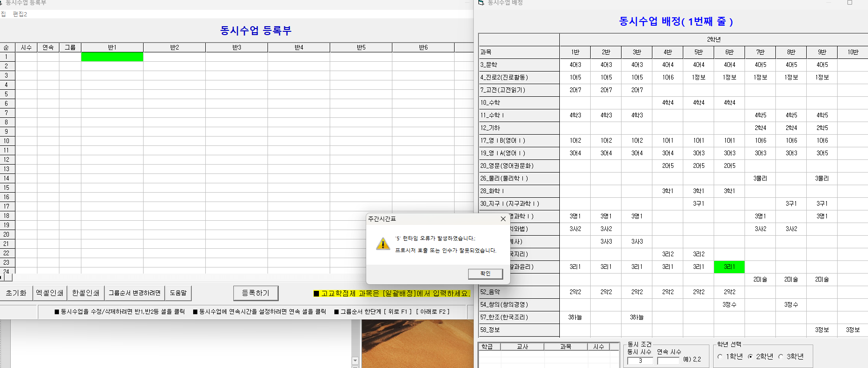
Task: Click the 확인 button in the error dialog
Action: 485,274
